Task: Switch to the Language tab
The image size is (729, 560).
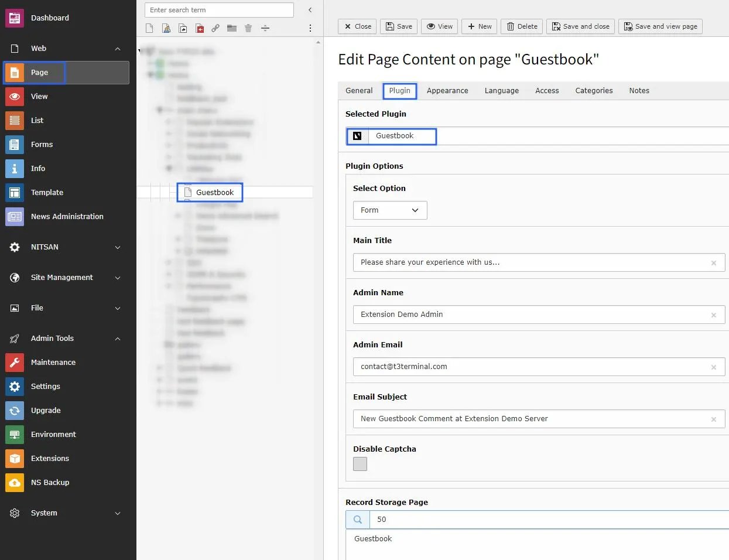Action: pyautogui.click(x=502, y=91)
